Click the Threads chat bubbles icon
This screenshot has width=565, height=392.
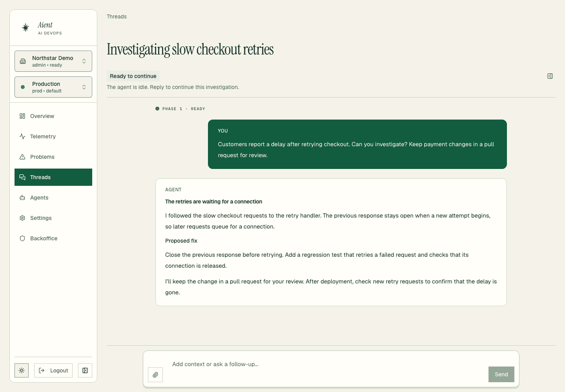[22, 177]
